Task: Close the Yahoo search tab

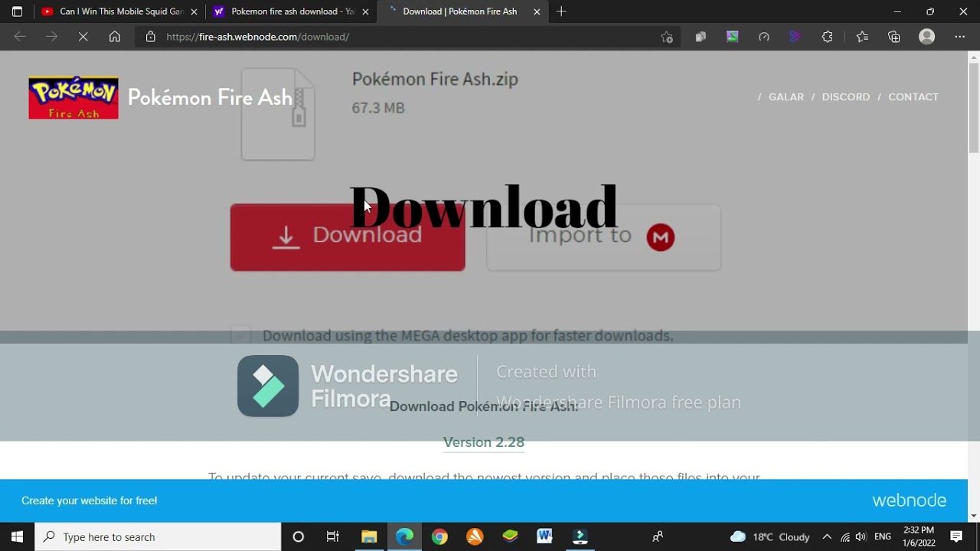Action: click(x=365, y=11)
